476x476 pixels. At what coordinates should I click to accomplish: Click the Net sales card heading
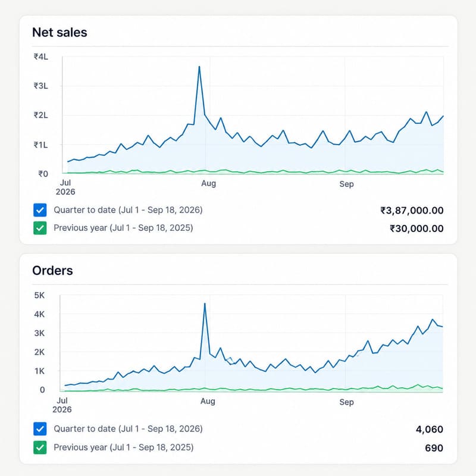59,32
